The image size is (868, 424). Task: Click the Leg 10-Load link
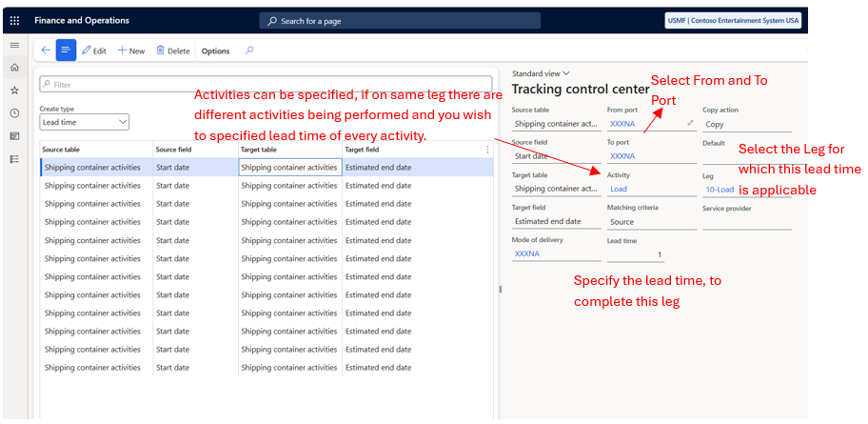pos(720,190)
